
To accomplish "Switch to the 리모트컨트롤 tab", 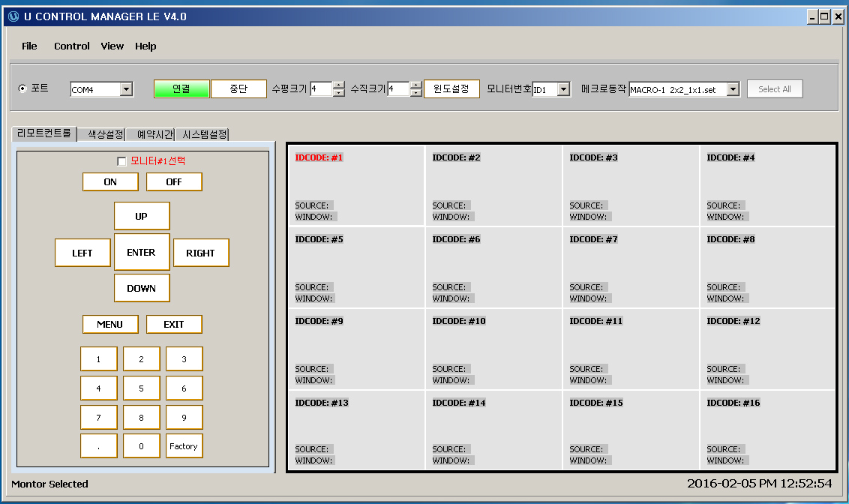I will tap(43, 133).
